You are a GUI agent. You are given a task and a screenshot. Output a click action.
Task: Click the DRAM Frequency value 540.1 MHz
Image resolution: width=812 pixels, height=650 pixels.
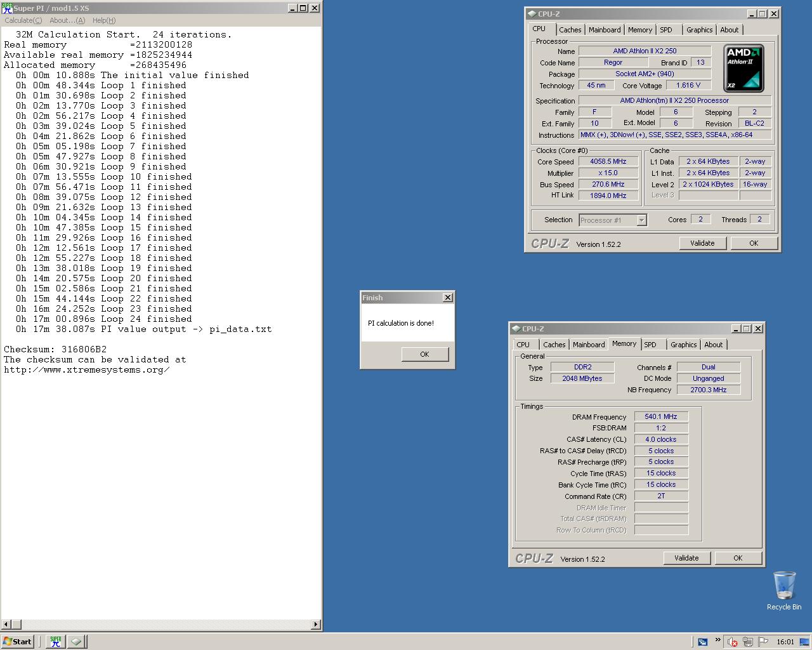tap(661, 416)
